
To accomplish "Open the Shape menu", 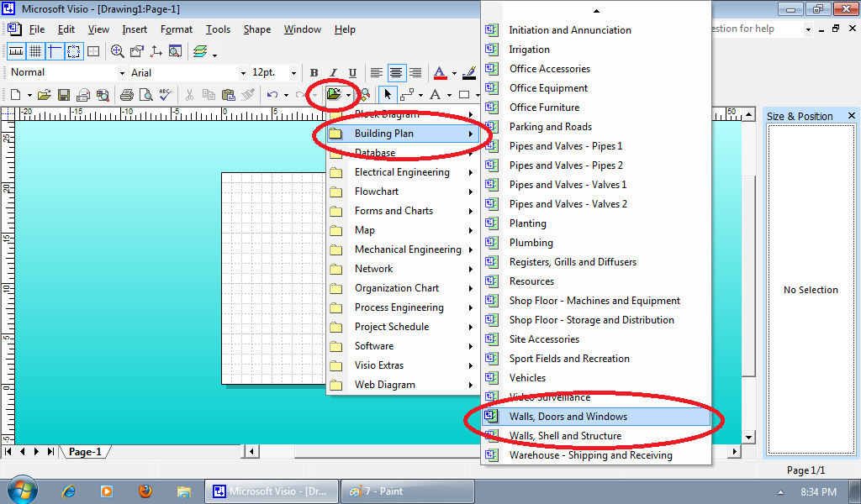I will (x=257, y=29).
